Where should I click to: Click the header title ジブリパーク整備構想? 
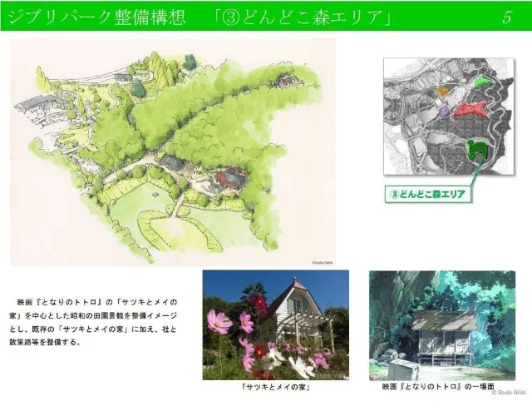coord(96,17)
